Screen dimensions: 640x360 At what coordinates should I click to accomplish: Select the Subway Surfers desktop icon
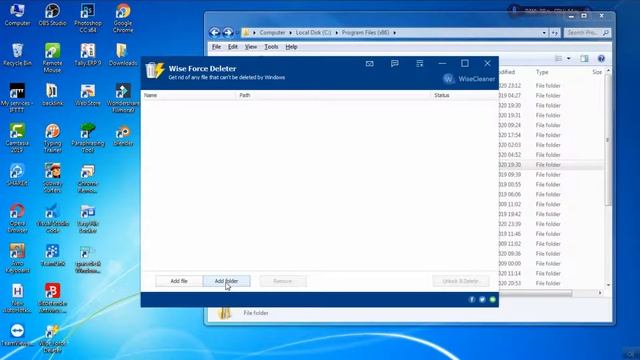52,178
